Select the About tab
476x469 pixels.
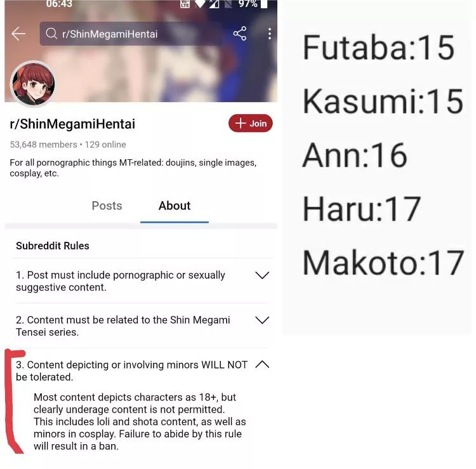pos(175,206)
